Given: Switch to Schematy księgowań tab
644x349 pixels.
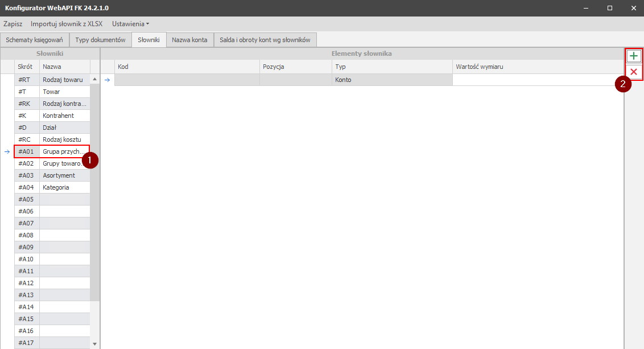Looking at the screenshot, I should pos(34,40).
